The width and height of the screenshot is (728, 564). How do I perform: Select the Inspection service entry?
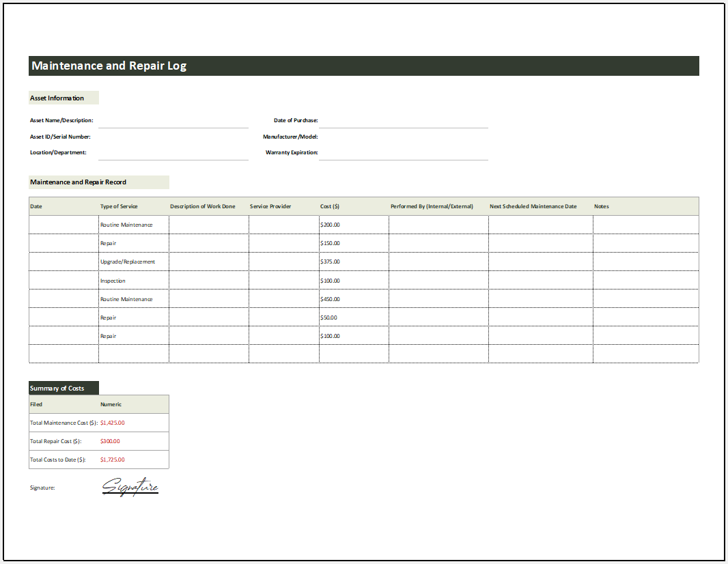coord(113,280)
